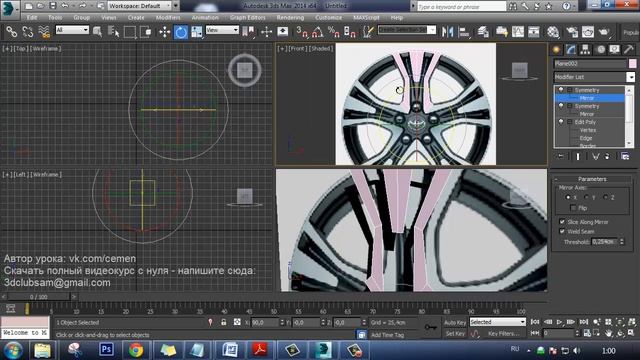
Task: Click Bind to Space Warp icon
Action: coord(44,31)
